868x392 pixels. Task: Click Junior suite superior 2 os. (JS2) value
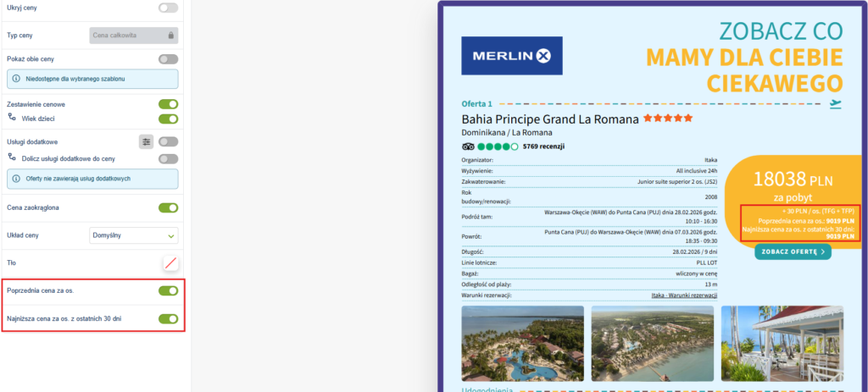pyautogui.click(x=677, y=181)
